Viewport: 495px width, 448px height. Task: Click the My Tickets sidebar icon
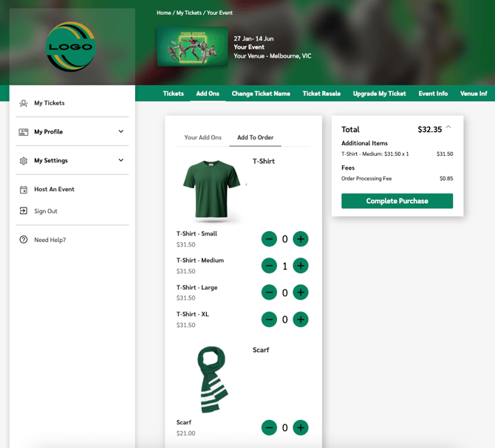point(24,103)
